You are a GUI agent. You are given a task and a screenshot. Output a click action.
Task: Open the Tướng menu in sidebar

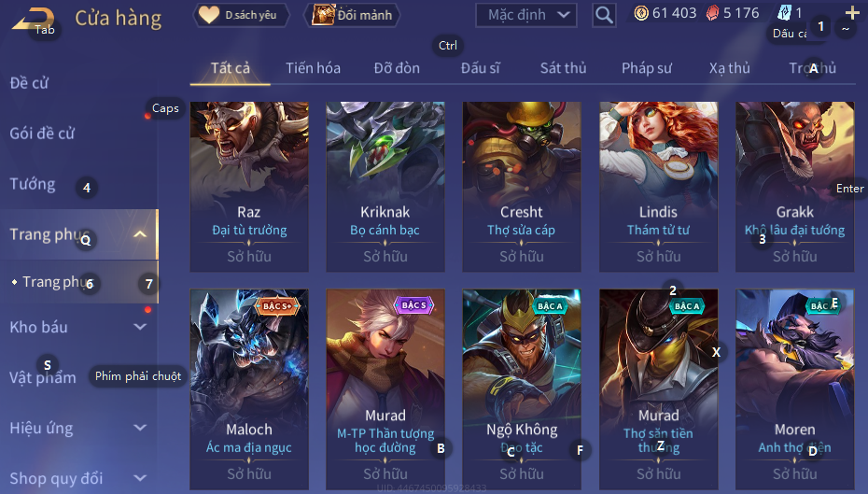(x=33, y=184)
